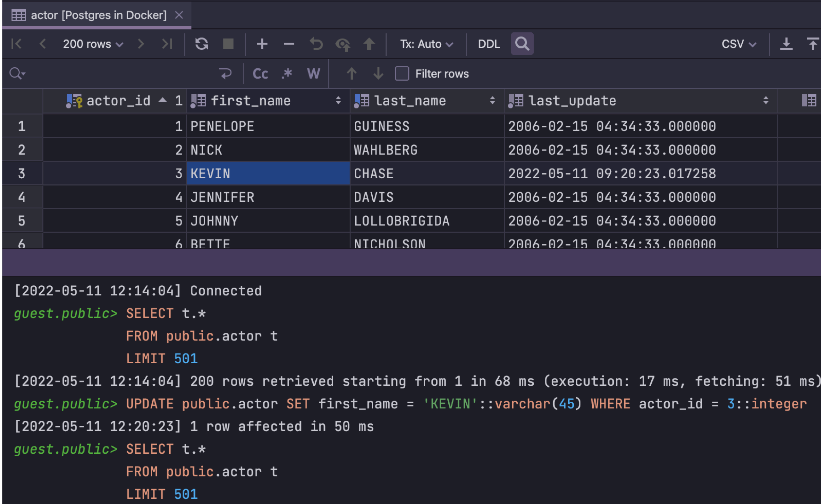
Task: Select the PENELOPE cell
Action: coord(268,126)
